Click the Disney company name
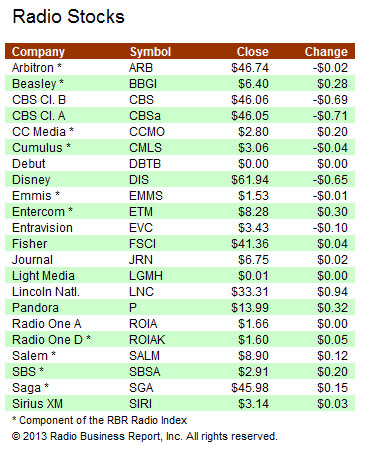370x458 pixels. (31, 180)
